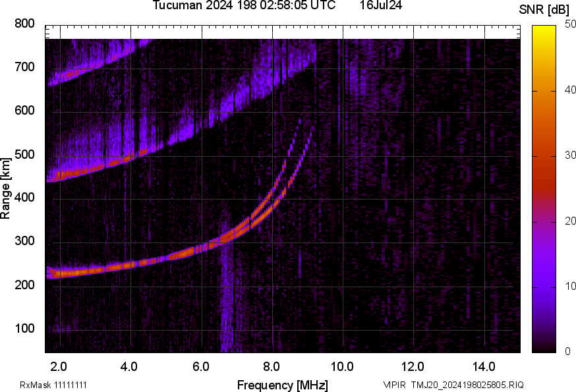The width and height of the screenshot is (576, 392).
Task: Click the range tick label '200'
Action: pyautogui.click(x=24, y=285)
